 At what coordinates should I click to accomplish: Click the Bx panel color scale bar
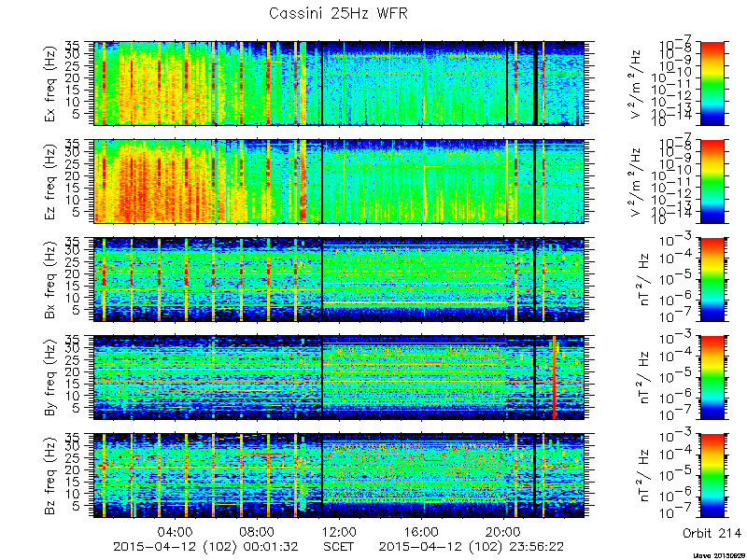(x=712, y=279)
